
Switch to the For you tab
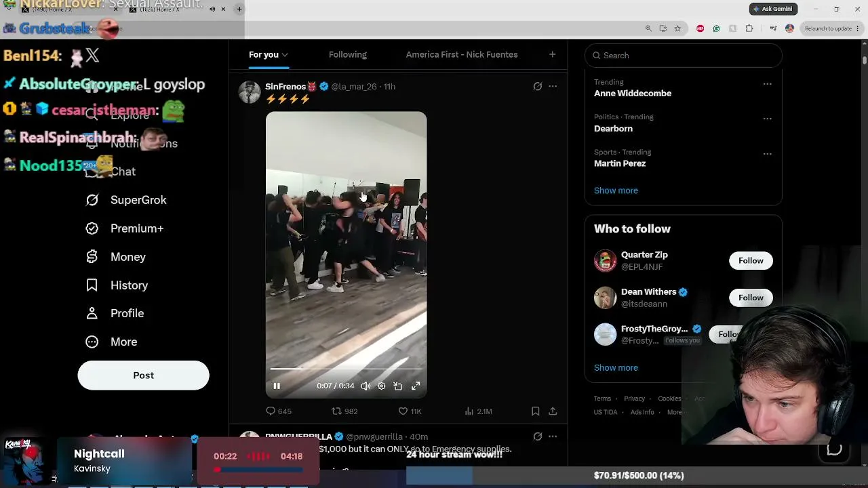click(x=269, y=54)
